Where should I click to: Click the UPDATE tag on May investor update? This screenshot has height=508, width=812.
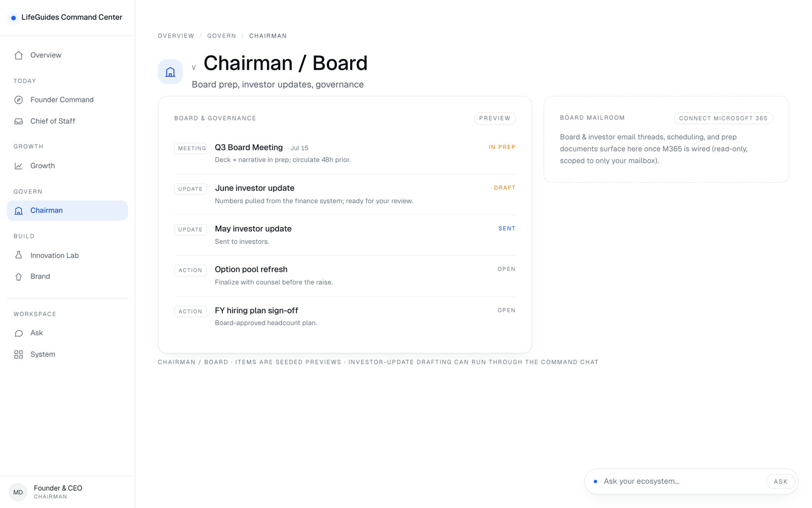[x=190, y=230]
